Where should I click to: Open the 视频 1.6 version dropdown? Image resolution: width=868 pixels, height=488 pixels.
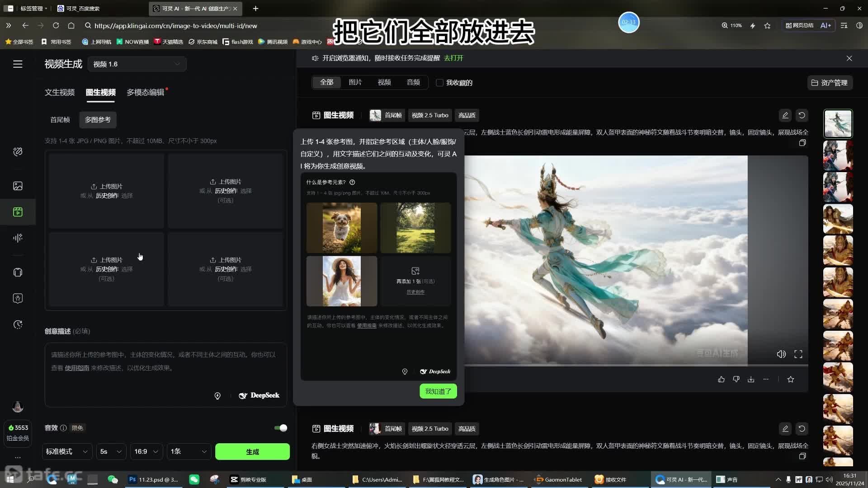click(x=137, y=64)
